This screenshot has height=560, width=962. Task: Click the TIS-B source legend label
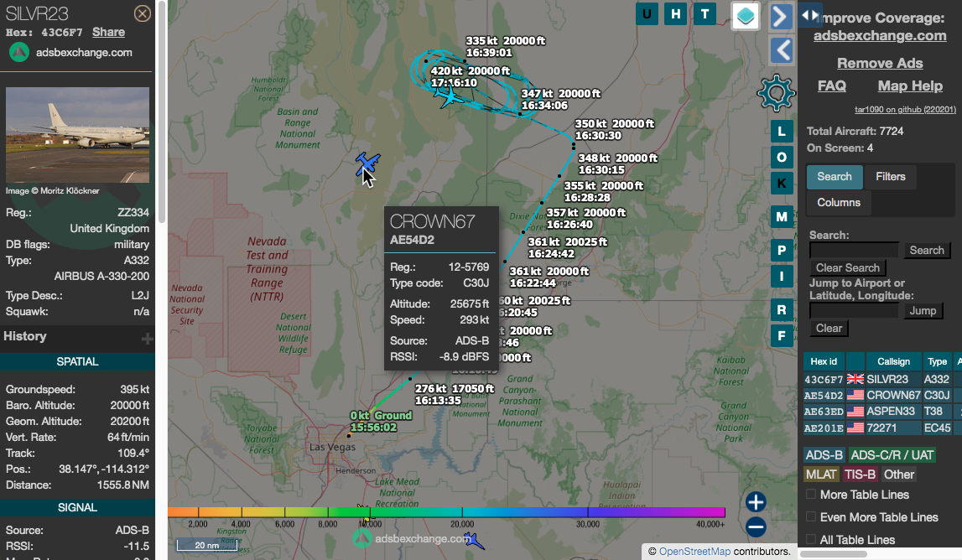[860, 474]
